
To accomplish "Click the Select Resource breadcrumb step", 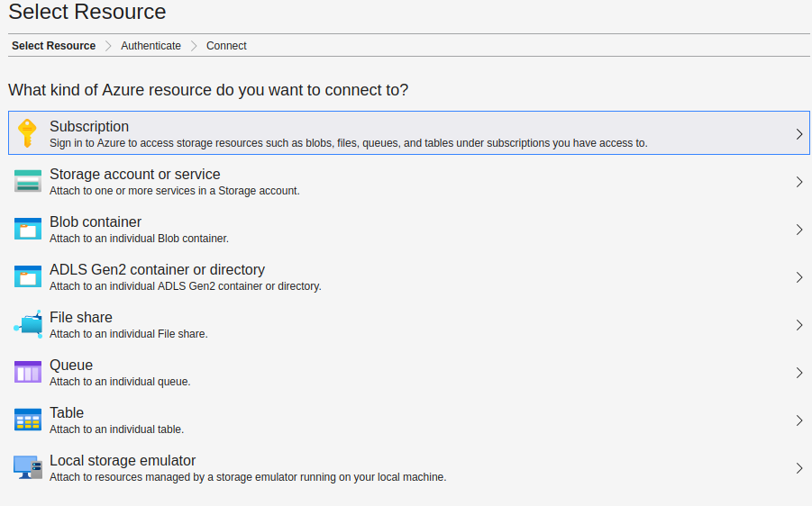I will 53,46.
